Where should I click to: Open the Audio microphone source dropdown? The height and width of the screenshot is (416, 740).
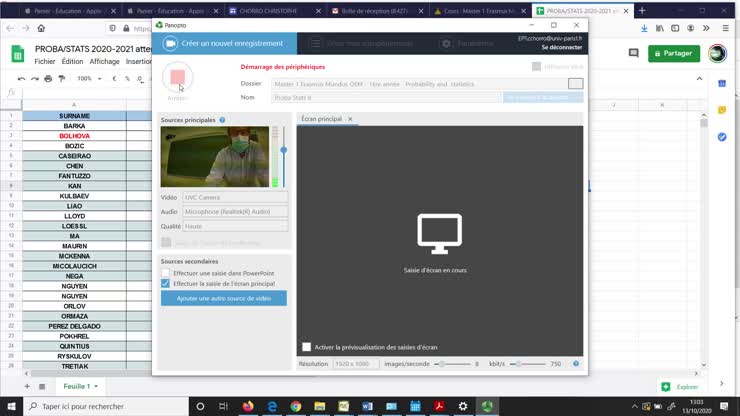coord(234,211)
